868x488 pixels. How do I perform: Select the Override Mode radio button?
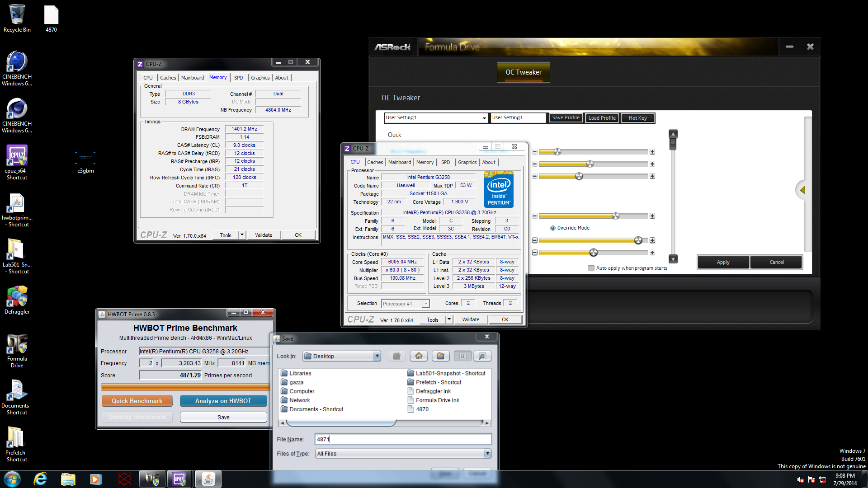coord(552,228)
